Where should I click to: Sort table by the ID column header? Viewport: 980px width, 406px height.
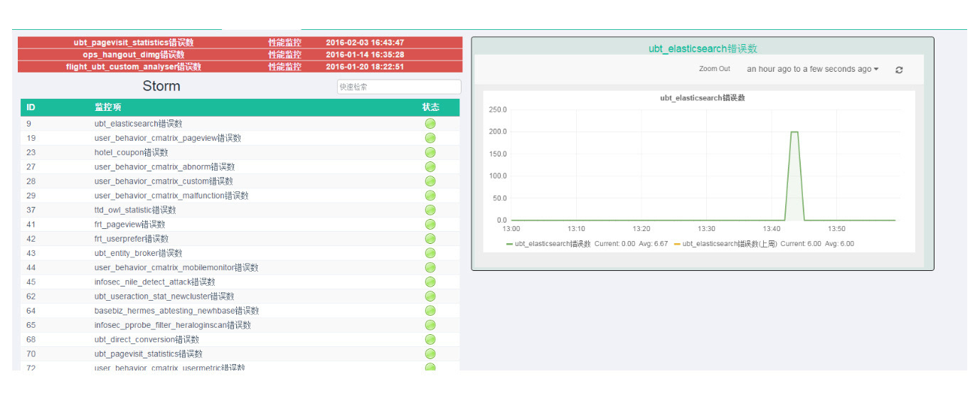pyautogui.click(x=31, y=107)
